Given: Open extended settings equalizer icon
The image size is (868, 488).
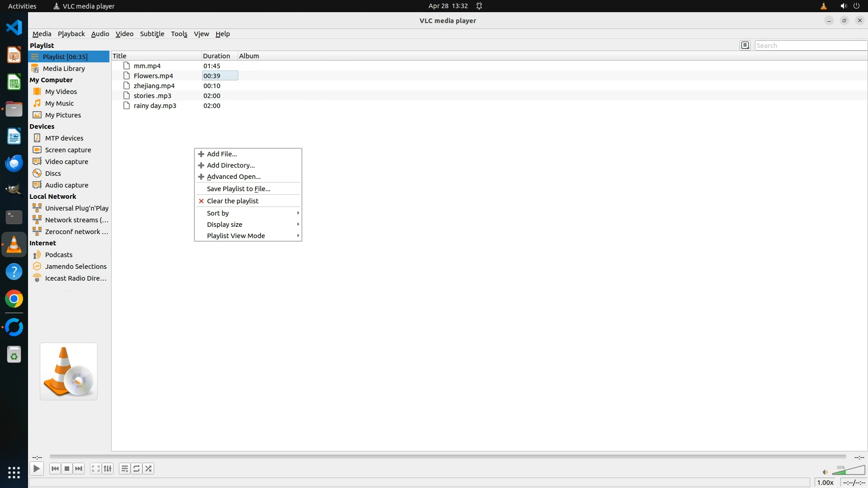Looking at the screenshot, I should pos(108,469).
